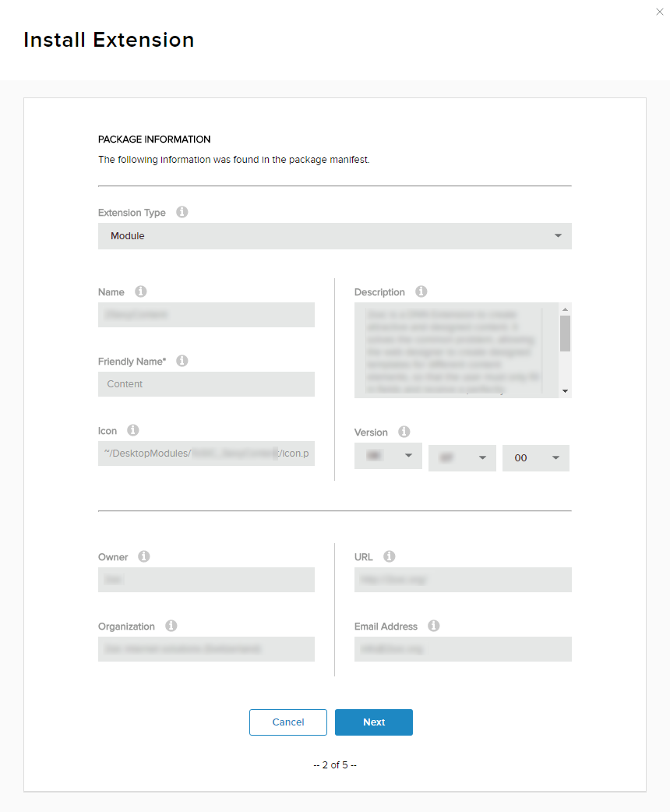Click the info icon next to Icon label
Viewport: 670px width, 812px height.
(x=133, y=430)
